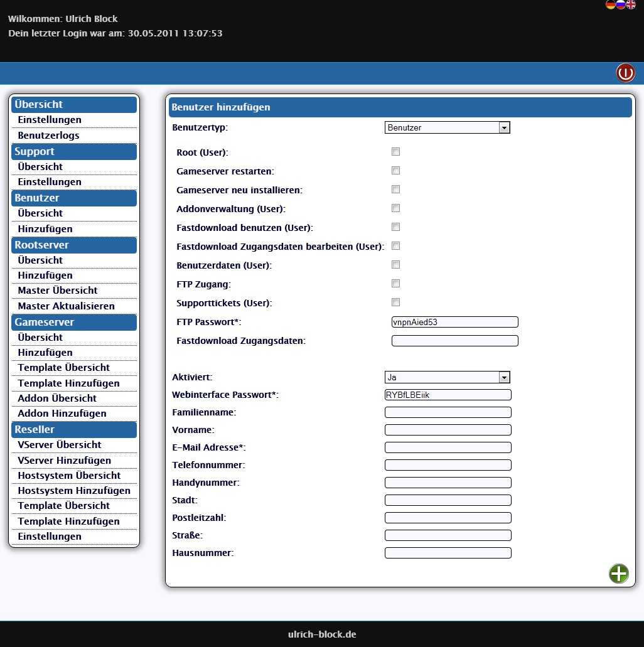644x647 pixels.
Task: Switch language with the German flag icon
Action: tap(610, 4)
